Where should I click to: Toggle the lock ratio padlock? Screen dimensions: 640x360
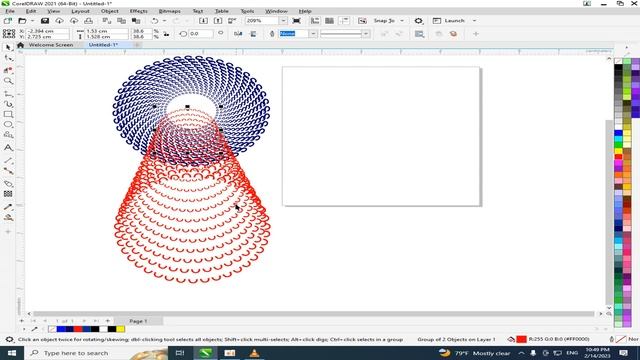coord(166,34)
